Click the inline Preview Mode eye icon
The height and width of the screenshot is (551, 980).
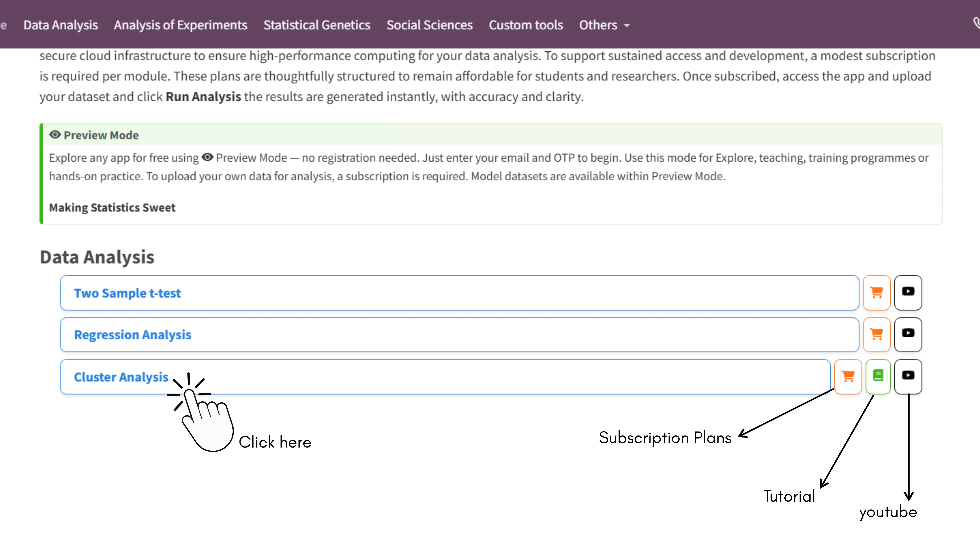click(207, 157)
